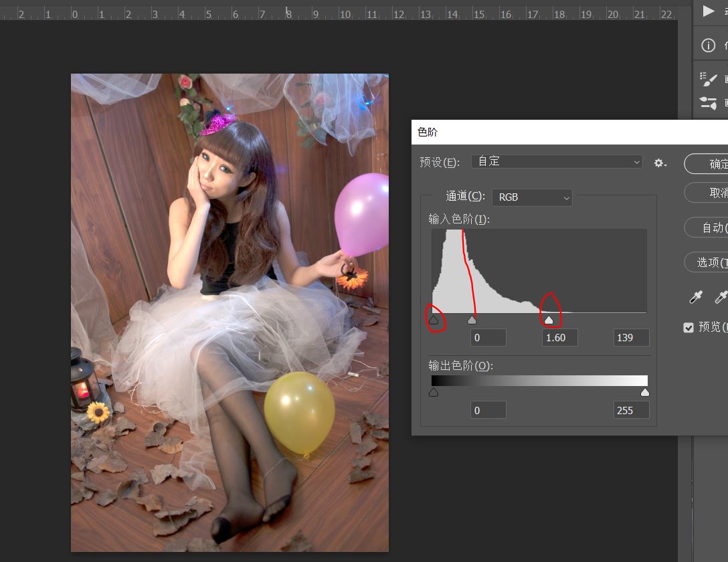The height and width of the screenshot is (562, 728).
Task: Open the Brush Settings panel icon
Action: pos(709,79)
